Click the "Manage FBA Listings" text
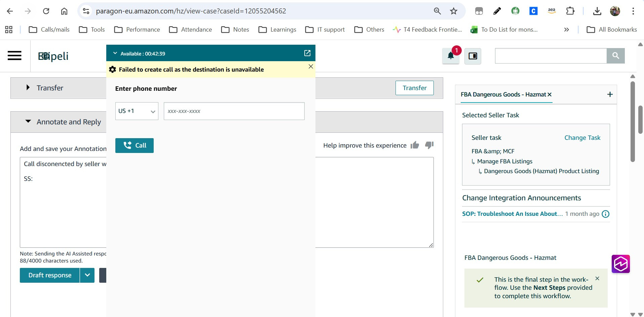Viewport: 644px width, 317px height. (505, 161)
